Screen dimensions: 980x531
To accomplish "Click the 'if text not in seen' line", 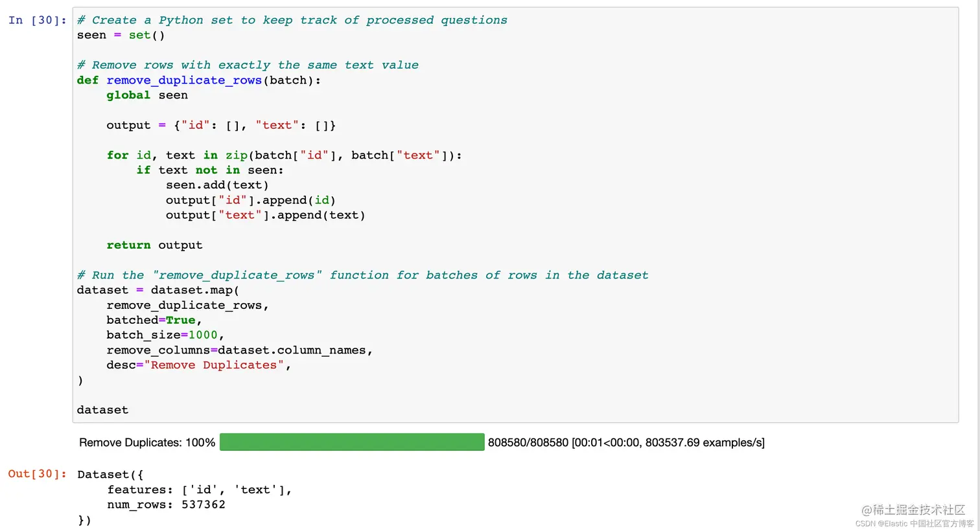I will click(x=210, y=170).
